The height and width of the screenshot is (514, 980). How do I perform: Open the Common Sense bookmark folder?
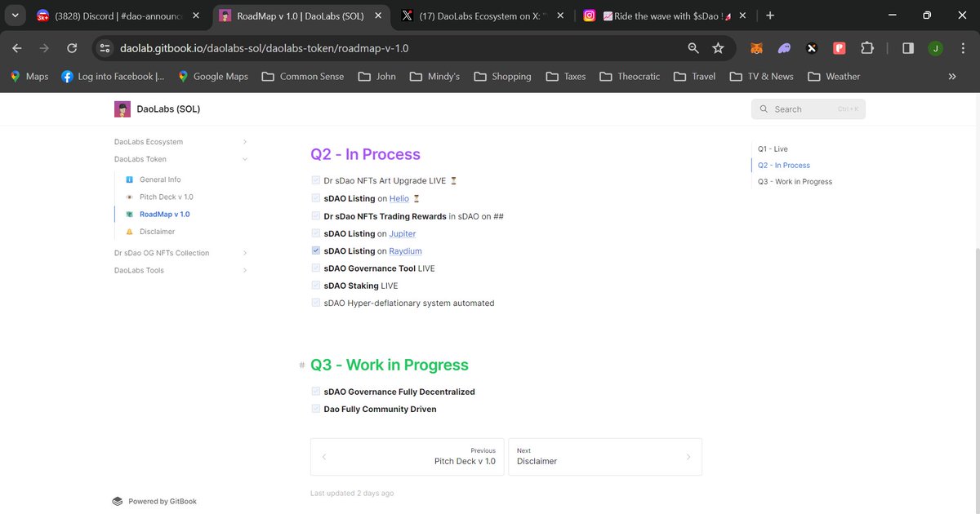click(x=303, y=76)
